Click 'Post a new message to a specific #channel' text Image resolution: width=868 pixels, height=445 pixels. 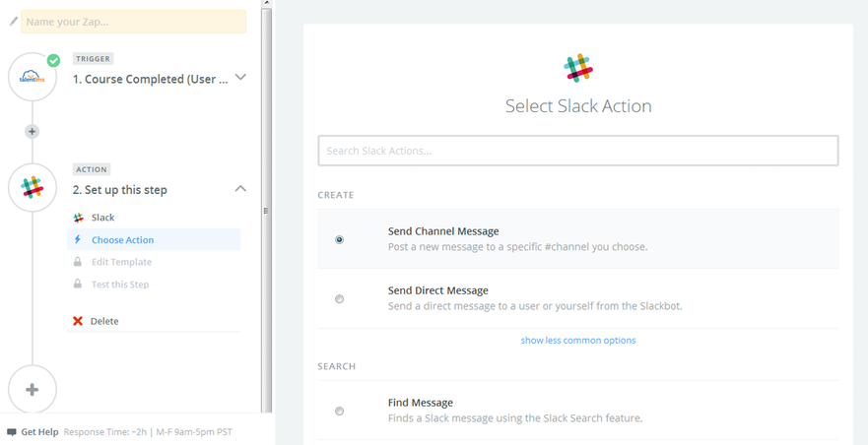pos(517,247)
